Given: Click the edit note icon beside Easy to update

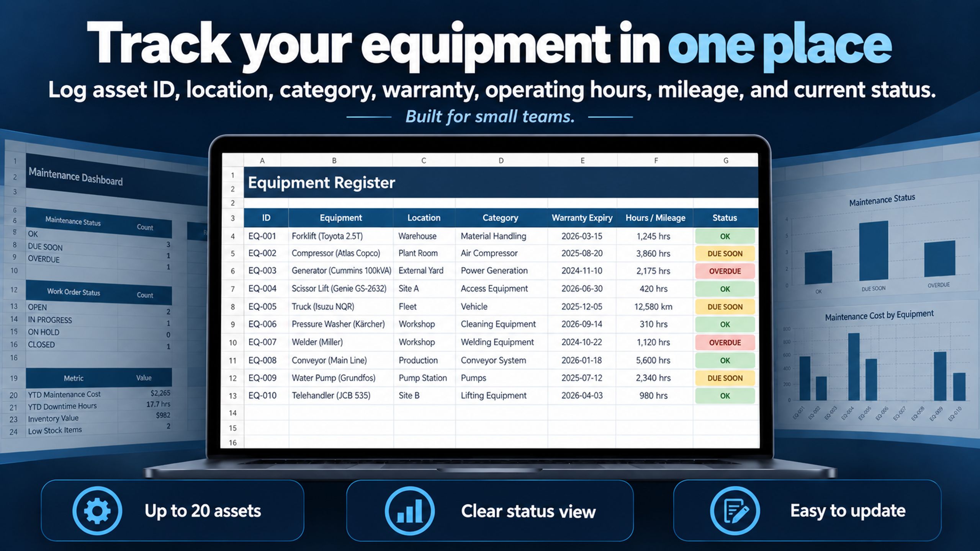Looking at the screenshot, I should pyautogui.click(x=735, y=510).
